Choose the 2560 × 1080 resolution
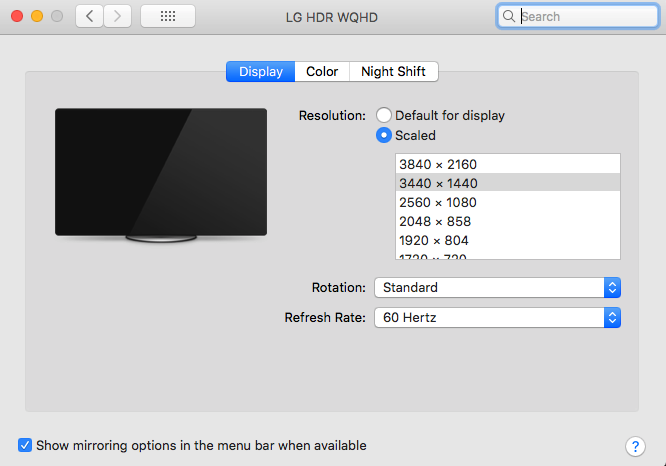The width and height of the screenshot is (666, 466). pyautogui.click(x=508, y=202)
